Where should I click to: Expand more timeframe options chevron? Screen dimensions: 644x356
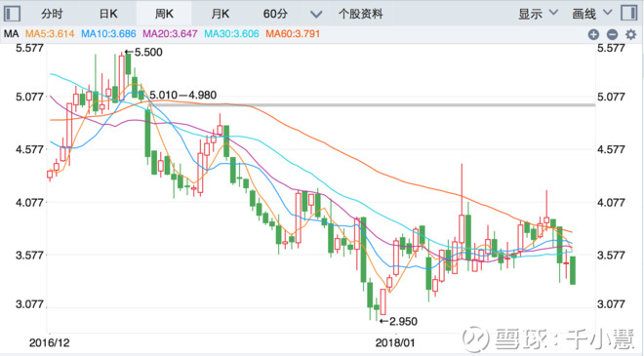click(316, 15)
